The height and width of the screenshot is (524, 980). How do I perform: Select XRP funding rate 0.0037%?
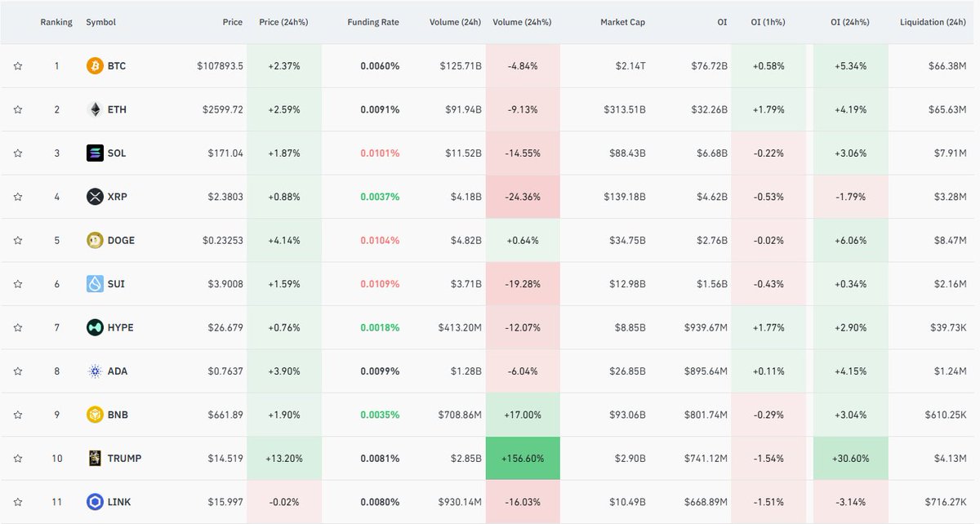380,197
